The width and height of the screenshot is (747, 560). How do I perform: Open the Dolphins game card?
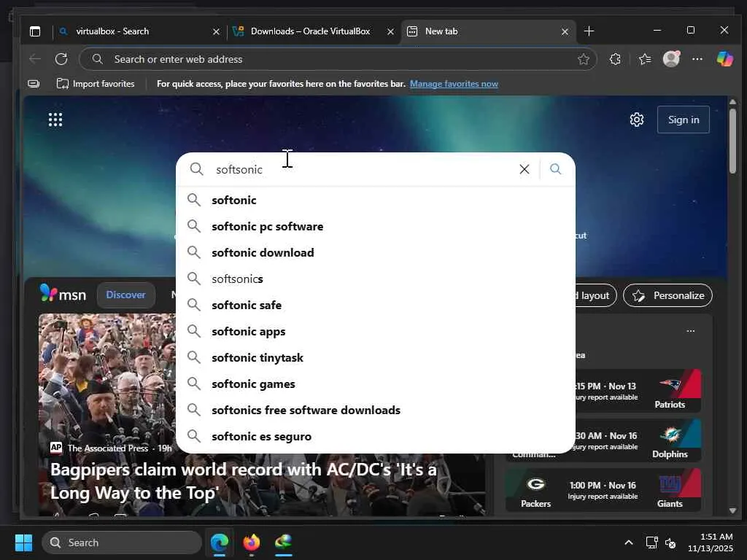point(638,440)
